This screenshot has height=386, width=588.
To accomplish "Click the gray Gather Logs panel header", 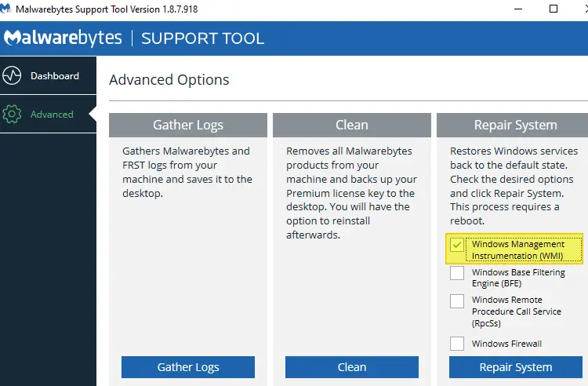I will coord(188,125).
